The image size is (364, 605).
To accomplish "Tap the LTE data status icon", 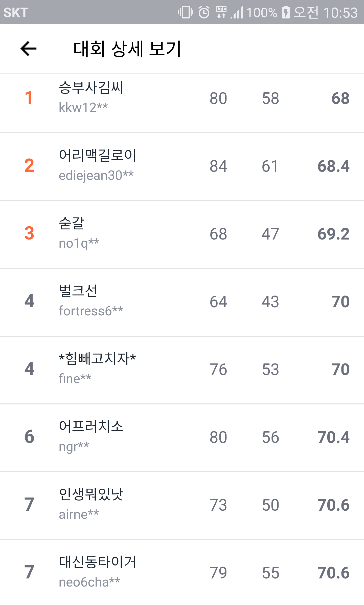I will click(x=221, y=12).
